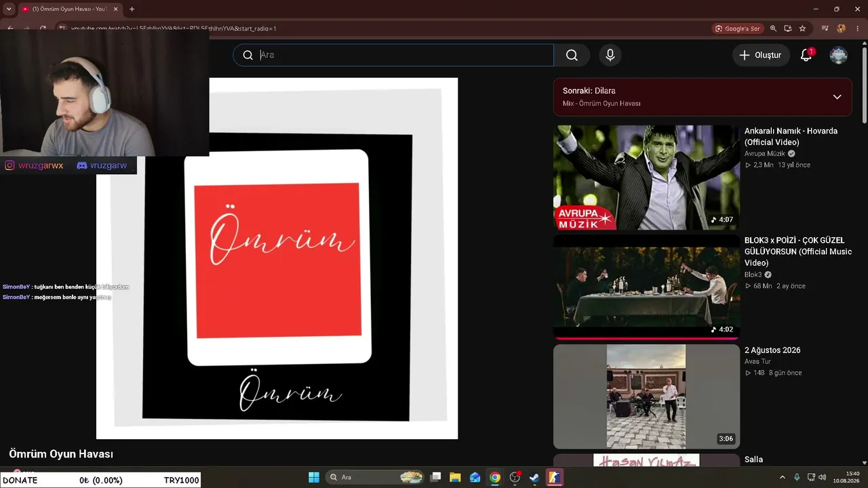Open the OBS Studio taskbar icon
This screenshot has height=488, width=868.
515,477
